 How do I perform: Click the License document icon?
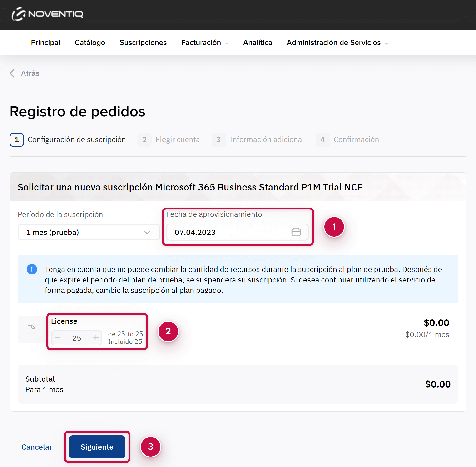[x=31, y=329]
